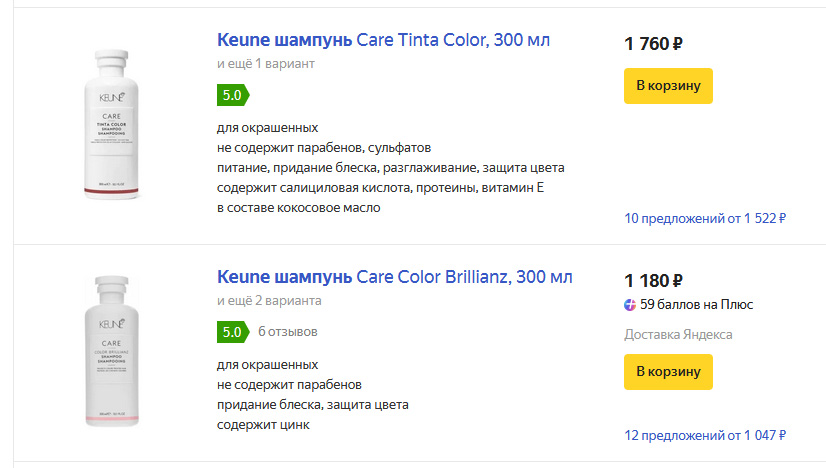Open Keune Care Color Brillianz shampoo title link

[395, 277]
